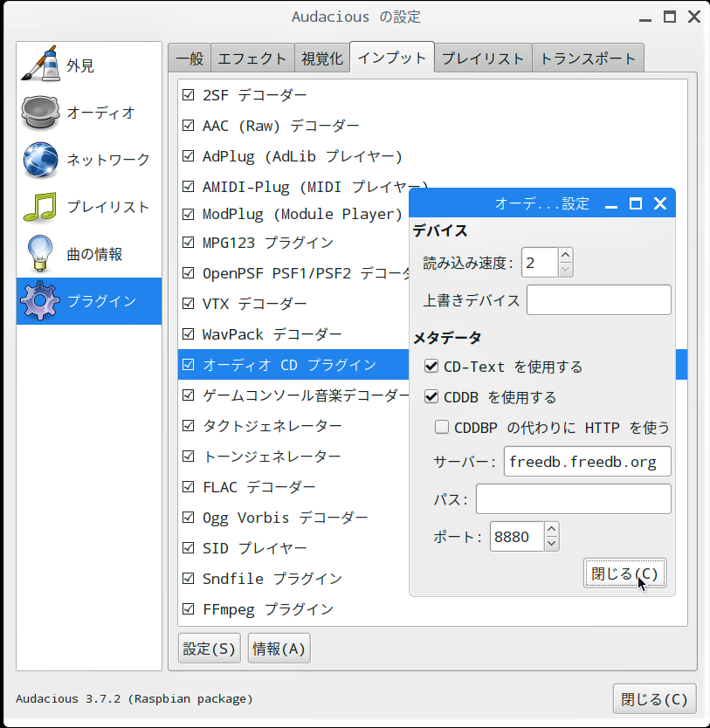Increase the ポート value with up arrow
Image resolution: width=710 pixels, height=728 pixels.
coord(551,529)
